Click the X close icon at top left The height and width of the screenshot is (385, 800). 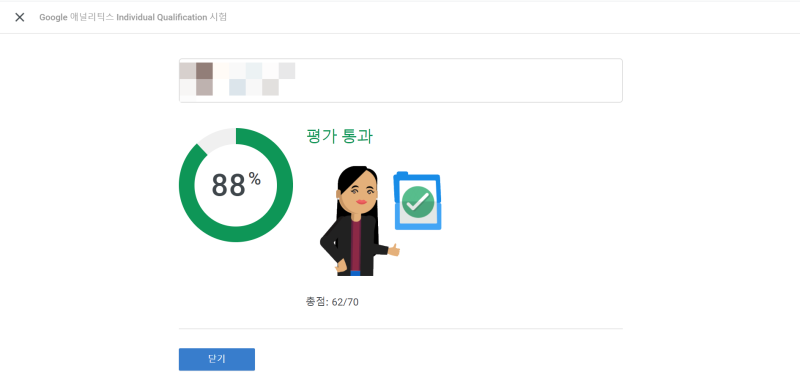[x=19, y=17]
